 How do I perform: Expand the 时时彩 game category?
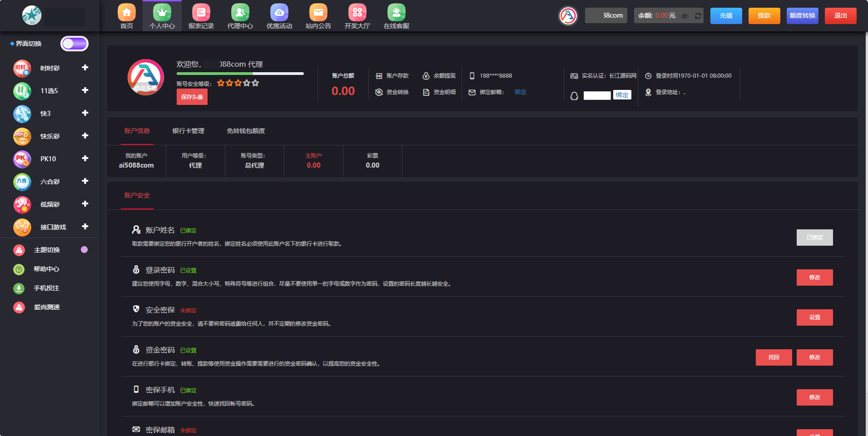click(85, 68)
